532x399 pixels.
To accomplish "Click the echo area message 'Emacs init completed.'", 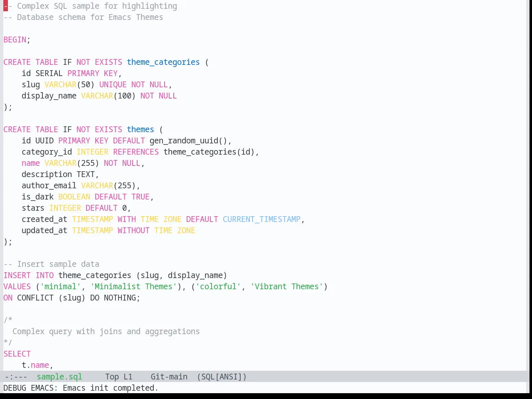I will coord(111,388).
